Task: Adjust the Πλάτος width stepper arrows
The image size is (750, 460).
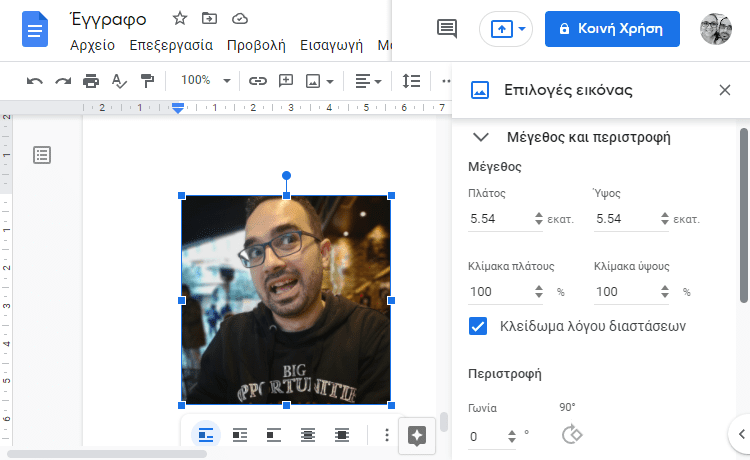Action: [539, 219]
